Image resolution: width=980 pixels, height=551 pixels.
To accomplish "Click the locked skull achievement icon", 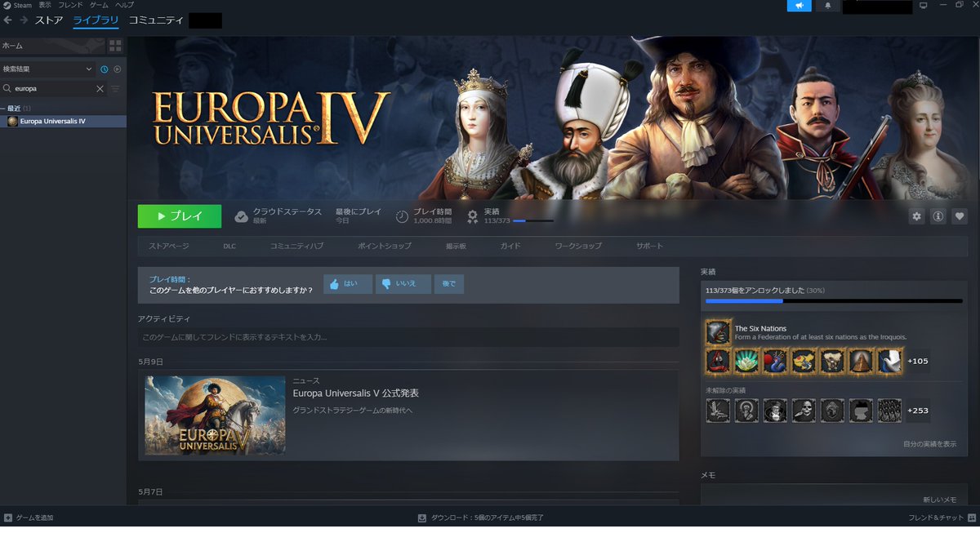I will [x=804, y=411].
